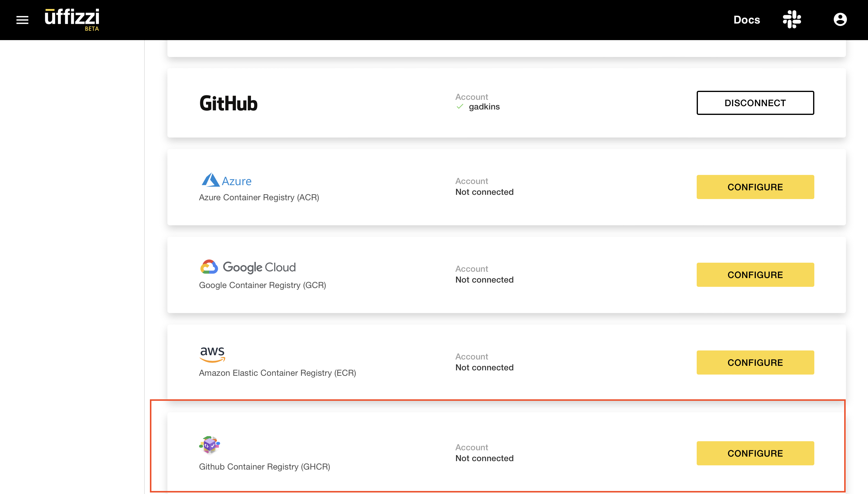Open the user account profile icon
Screen dimensions: 868x494
pyautogui.click(x=840, y=19)
